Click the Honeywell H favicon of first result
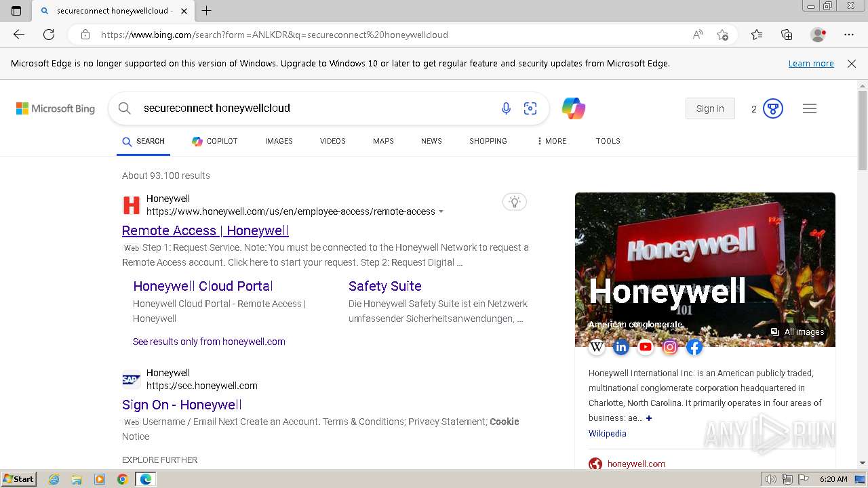The image size is (868, 488). pyautogui.click(x=132, y=205)
